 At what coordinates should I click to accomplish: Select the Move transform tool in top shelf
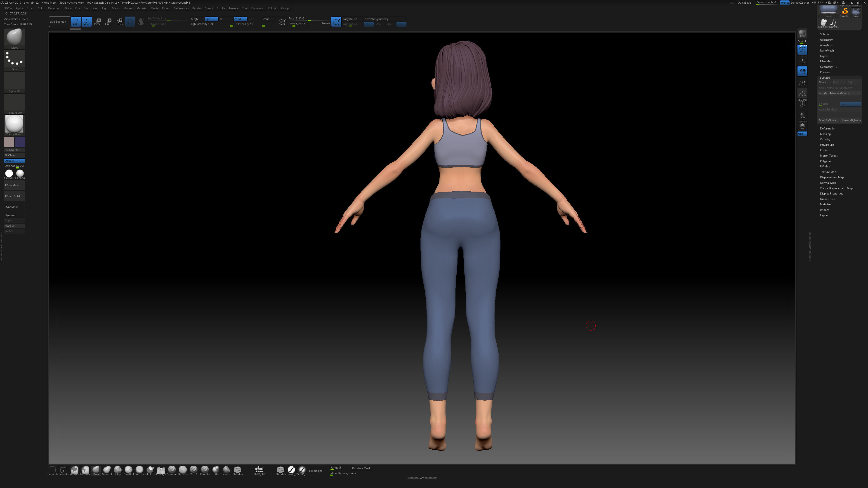click(97, 21)
